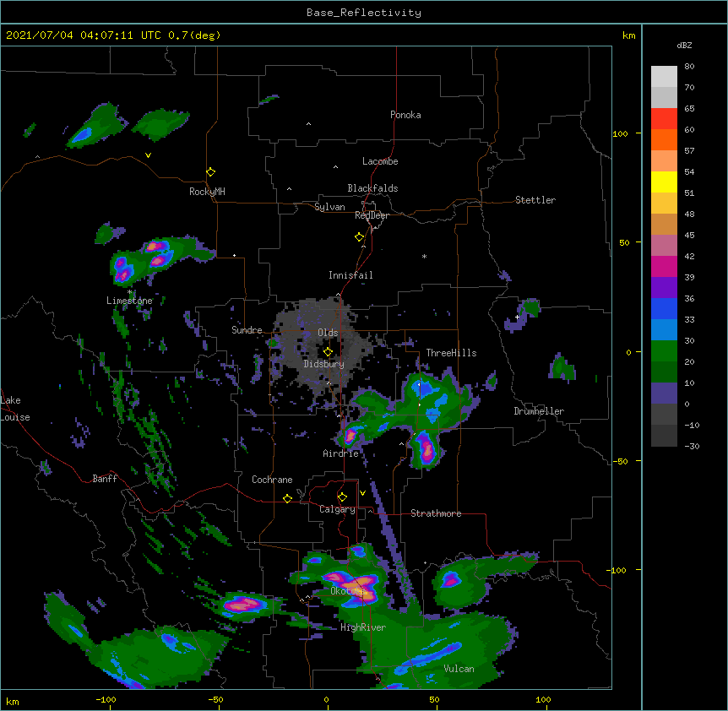
Task: Click the yellow diamond marker above RockyMH
Action: point(210,172)
